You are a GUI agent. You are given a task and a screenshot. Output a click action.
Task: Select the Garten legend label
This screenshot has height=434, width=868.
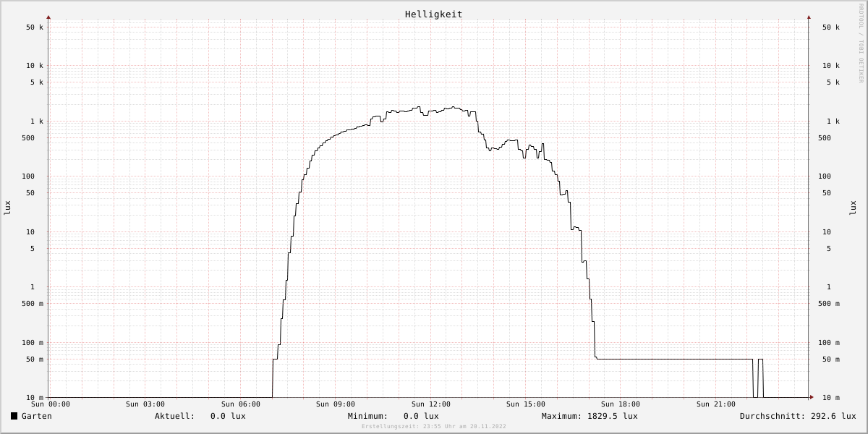coord(37,416)
